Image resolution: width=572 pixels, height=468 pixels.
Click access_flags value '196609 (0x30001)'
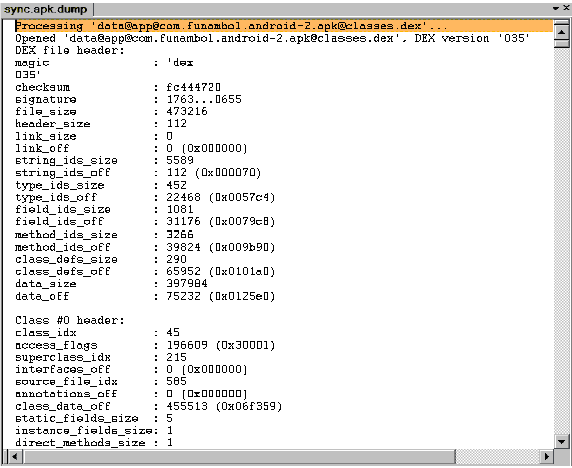click(x=221, y=345)
